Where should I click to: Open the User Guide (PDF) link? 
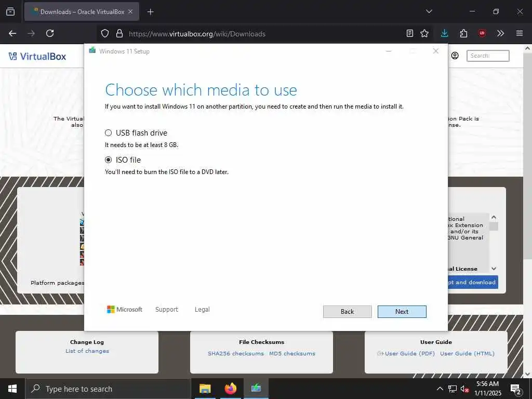click(409, 353)
